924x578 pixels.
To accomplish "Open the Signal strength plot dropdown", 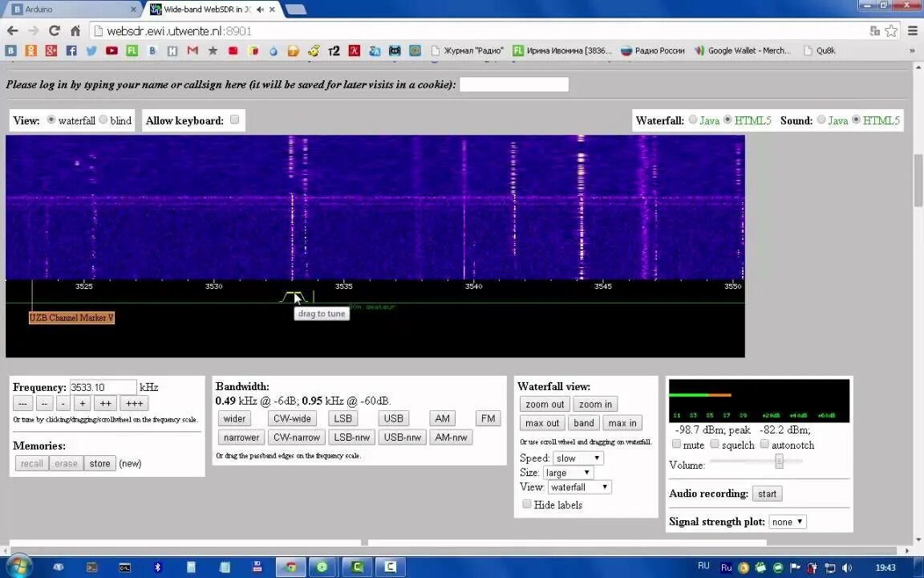I will pyautogui.click(x=788, y=521).
